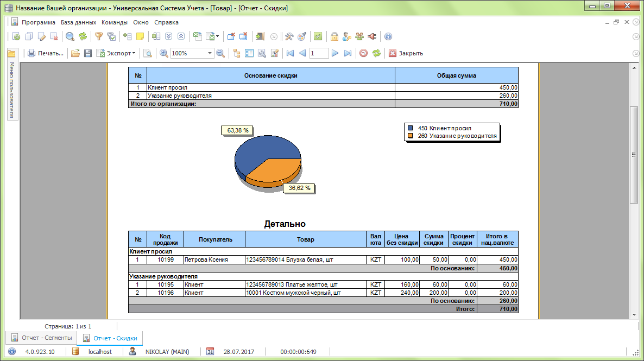Click the edit record pencil icon
The height and width of the screenshot is (361, 644).
tap(41, 36)
